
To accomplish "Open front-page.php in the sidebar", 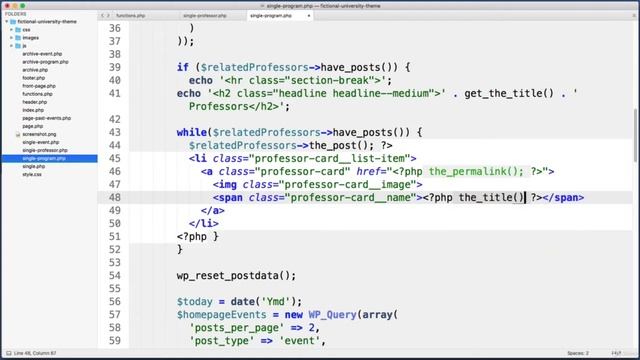I will coord(39,86).
